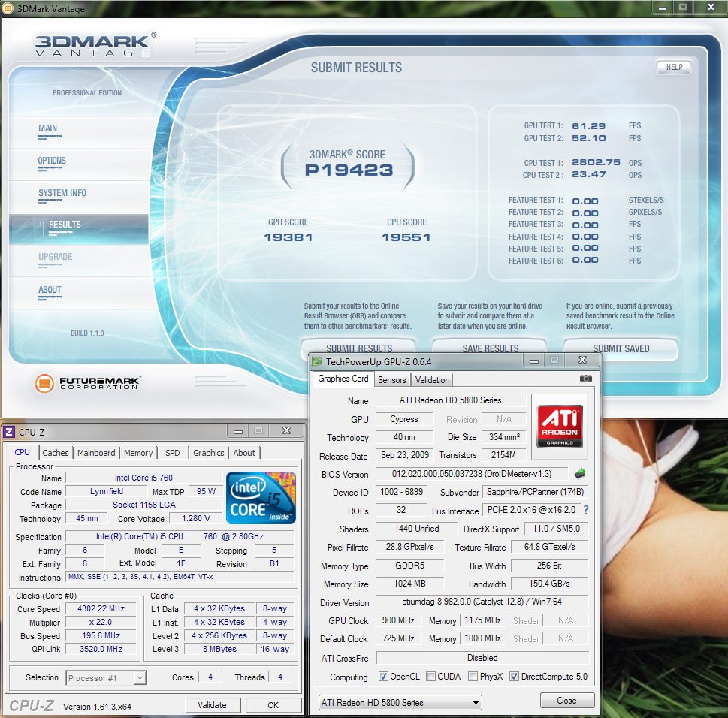728x718 pixels.
Task: Click the Driver Version field in GPU-Z
Action: 482,602
